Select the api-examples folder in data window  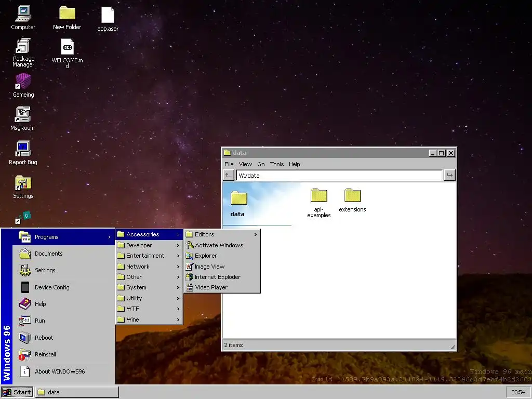click(x=318, y=203)
